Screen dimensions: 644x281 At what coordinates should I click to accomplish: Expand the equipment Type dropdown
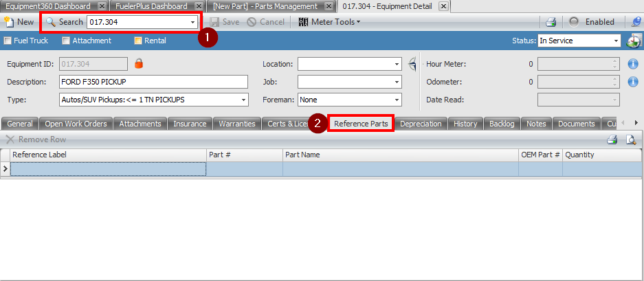pos(243,100)
